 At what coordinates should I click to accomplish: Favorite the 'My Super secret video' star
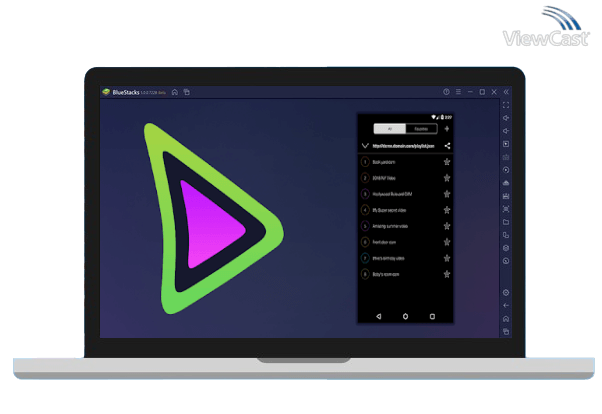(x=447, y=210)
